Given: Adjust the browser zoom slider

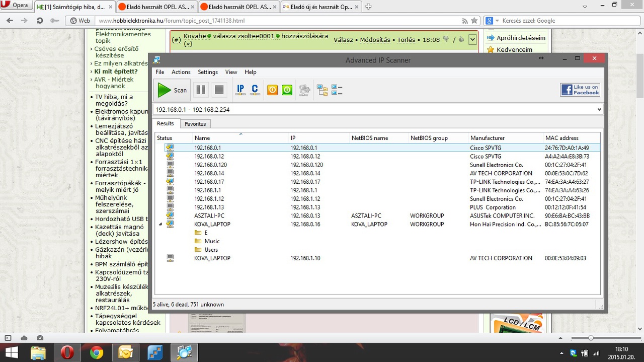Looking at the screenshot, I should pyautogui.click(x=590, y=338).
